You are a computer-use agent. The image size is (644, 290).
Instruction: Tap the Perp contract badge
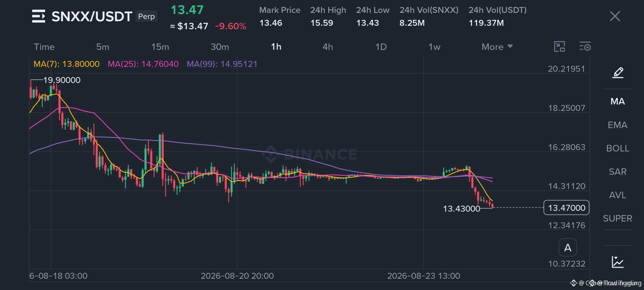pos(146,16)
